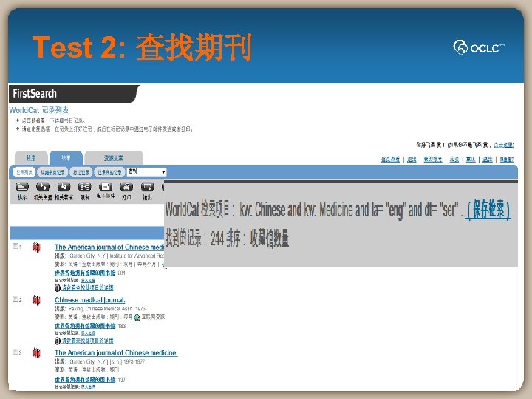Click the link after record 2's 其它类似记录
532x399 pixels.
tap(88, 333)
